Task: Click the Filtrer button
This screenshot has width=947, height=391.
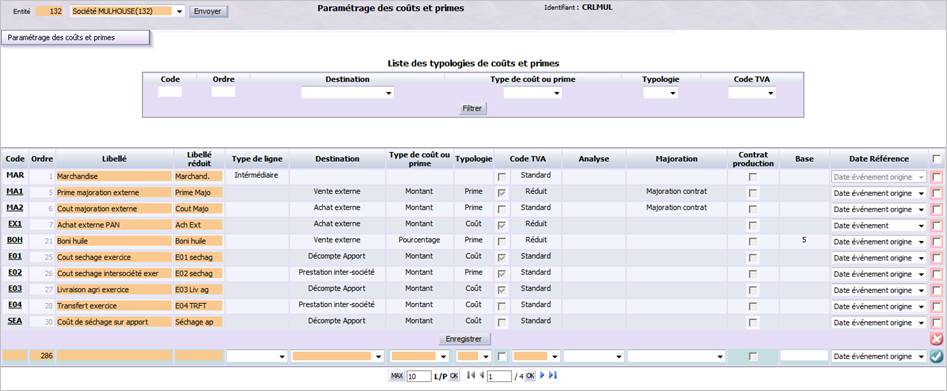Action: [473, 109]
